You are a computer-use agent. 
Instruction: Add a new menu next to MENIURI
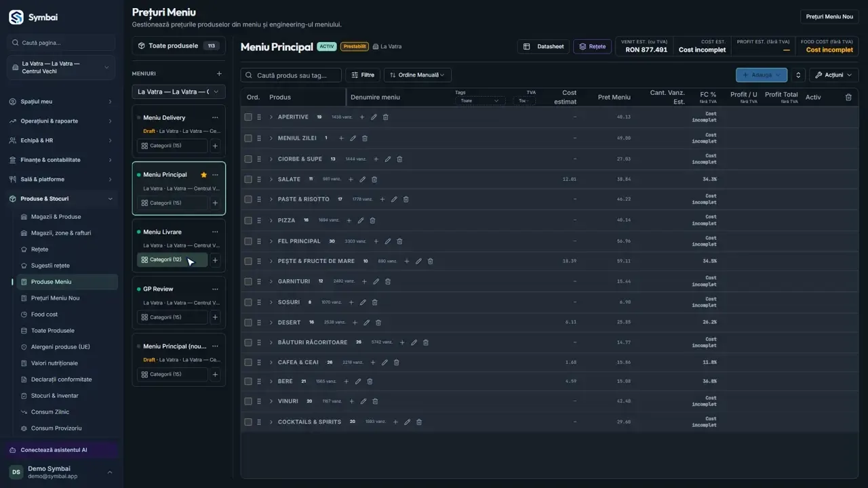point(219,74)
